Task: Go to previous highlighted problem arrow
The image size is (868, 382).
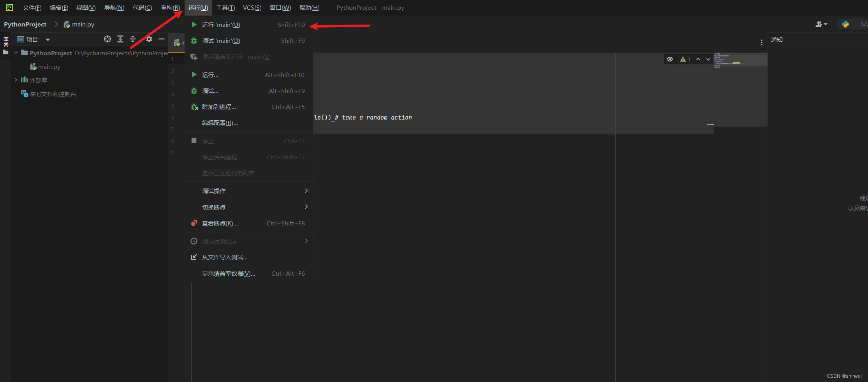Action: pos(698,59)
